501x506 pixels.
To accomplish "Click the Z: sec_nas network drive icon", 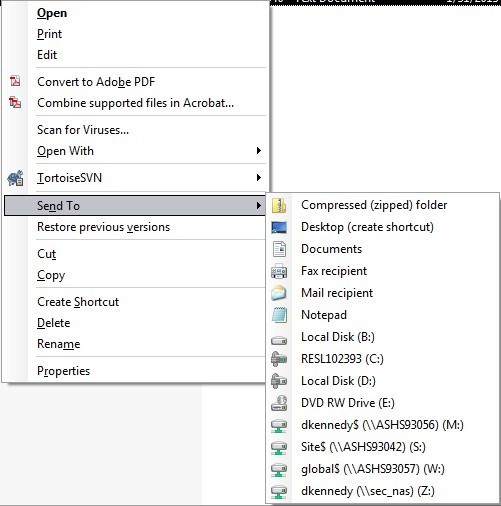I will [279, 492].
